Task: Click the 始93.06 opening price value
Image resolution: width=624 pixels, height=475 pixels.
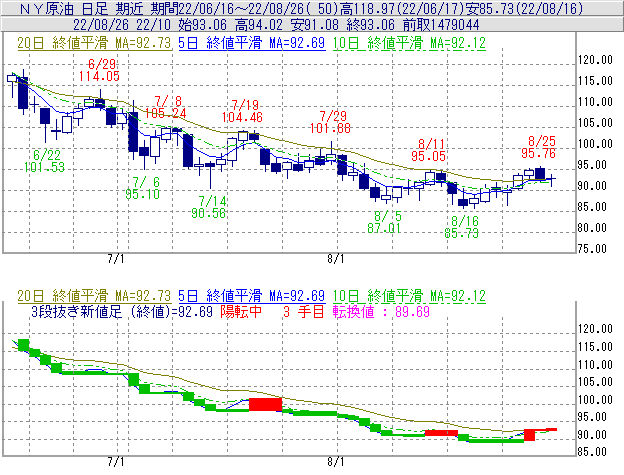Action: pyautogui.click(x=202, y=25)
